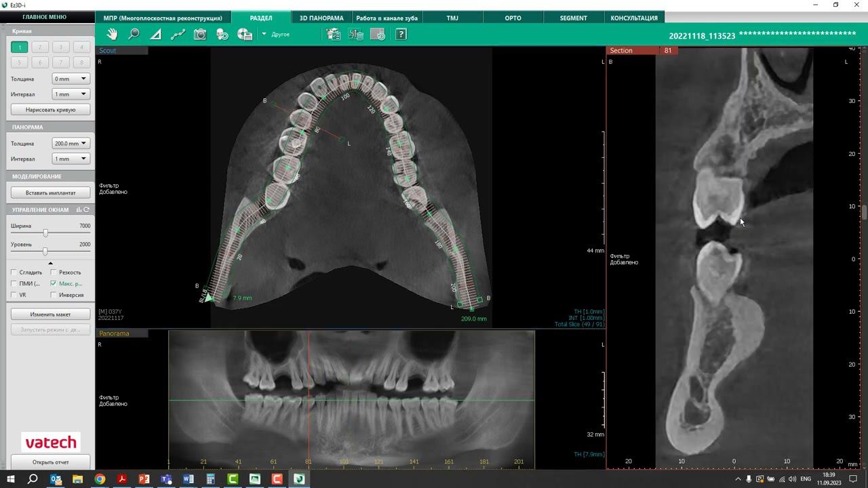Enable the Сгладить checkbox
Viewport: 868px width, 488px height.
(14, 272)
